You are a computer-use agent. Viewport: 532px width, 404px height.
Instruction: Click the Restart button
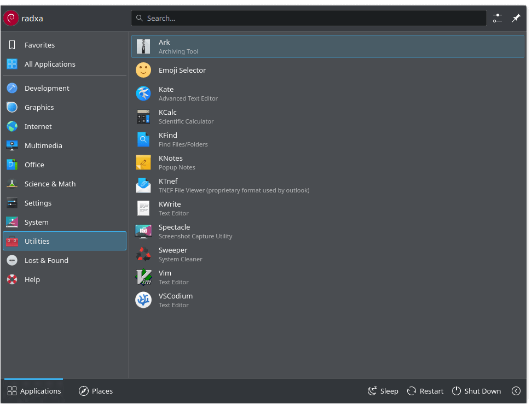(x=425, y=391)
